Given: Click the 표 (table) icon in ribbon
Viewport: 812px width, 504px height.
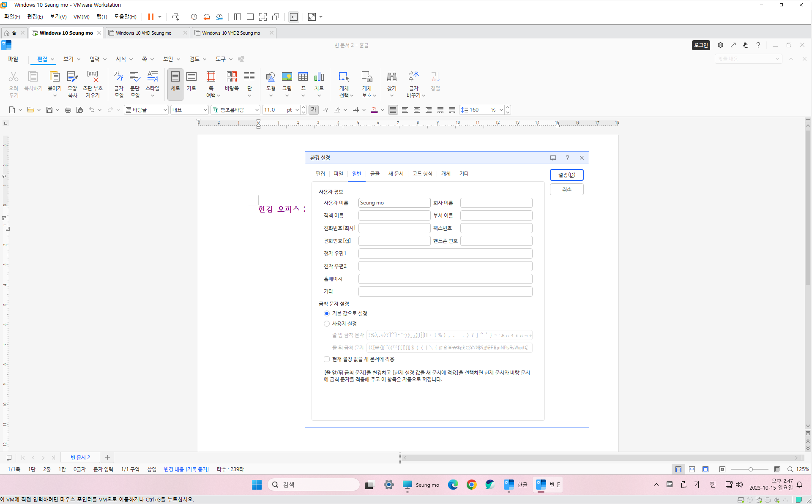Looking at the screenshot, I should click(x=303, y=81).
